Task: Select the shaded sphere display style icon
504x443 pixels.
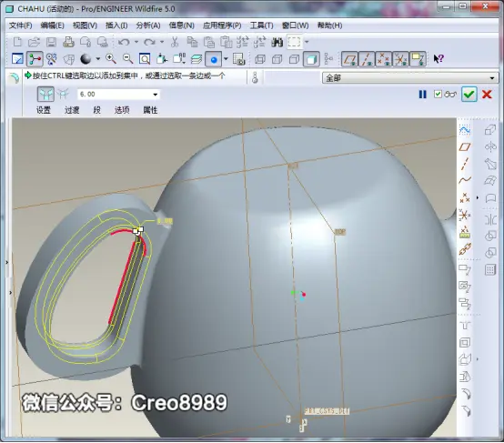Action: (x=86, y=59)
